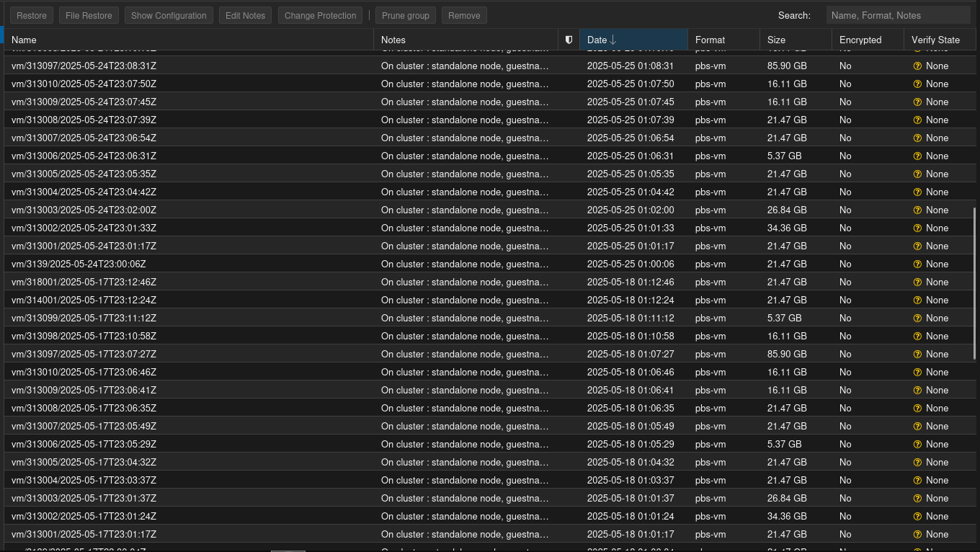Click the Prune group button

405,15
